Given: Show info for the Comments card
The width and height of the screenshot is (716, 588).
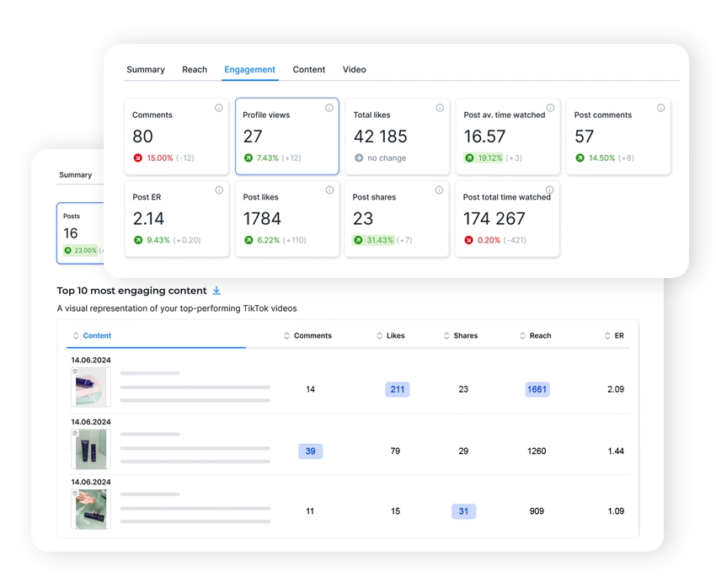Looking at the screenshot, I should 219,108.
